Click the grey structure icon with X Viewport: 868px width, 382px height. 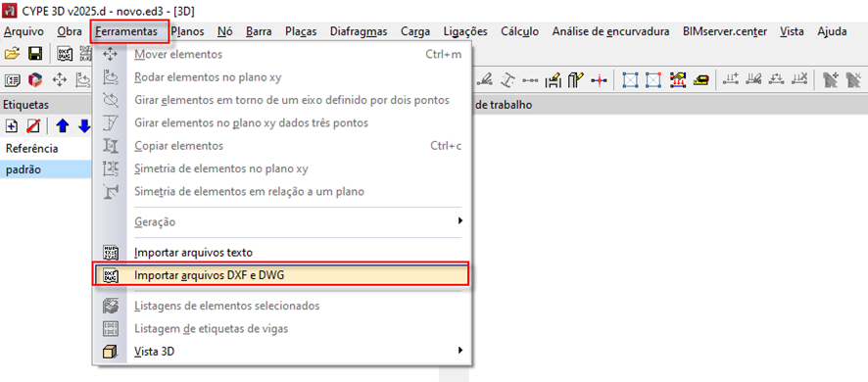pos(853,80)
